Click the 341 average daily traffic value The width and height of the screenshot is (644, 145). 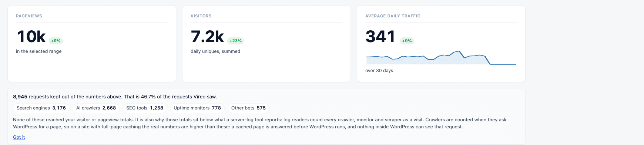click(380, 37)
